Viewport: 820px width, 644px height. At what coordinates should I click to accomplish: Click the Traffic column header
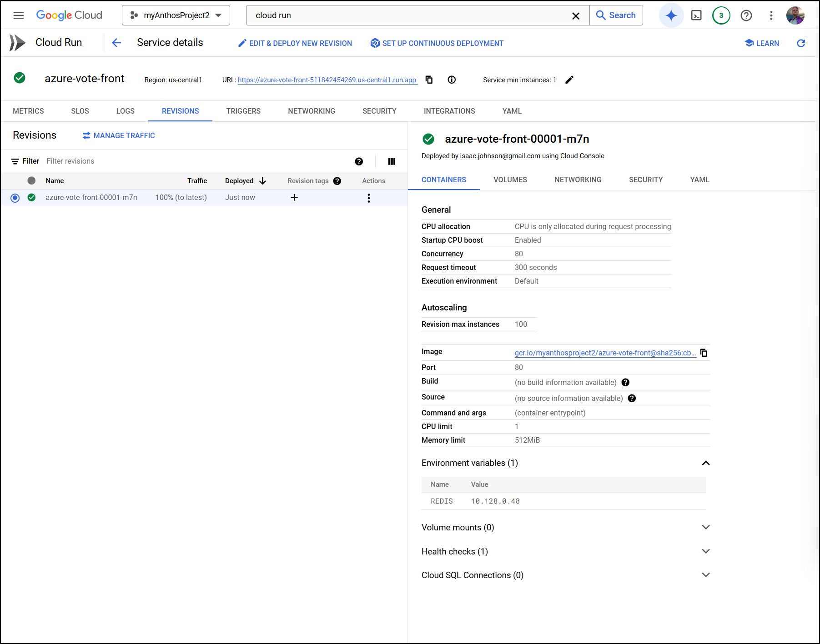(x=197, y=181)
